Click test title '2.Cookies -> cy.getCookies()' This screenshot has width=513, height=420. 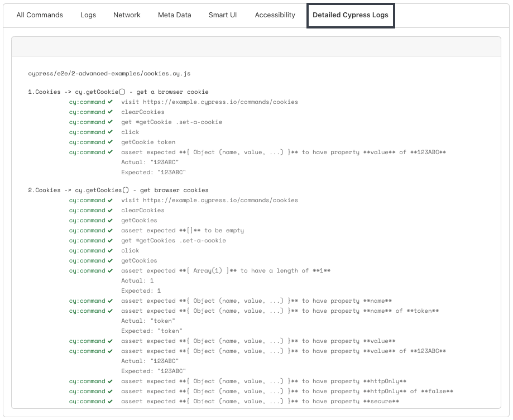pos(118,190)
